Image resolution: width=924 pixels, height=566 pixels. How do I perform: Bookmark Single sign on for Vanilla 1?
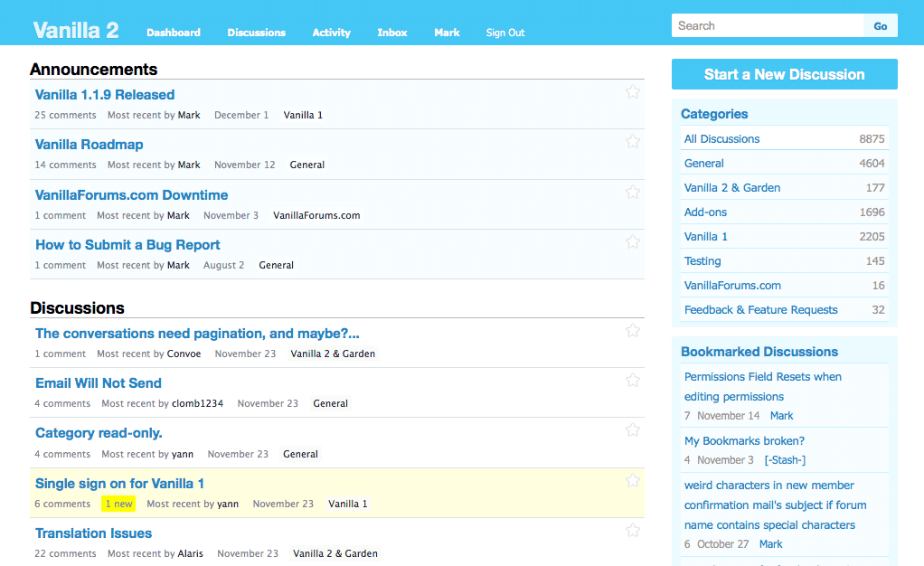coord(633,480)
